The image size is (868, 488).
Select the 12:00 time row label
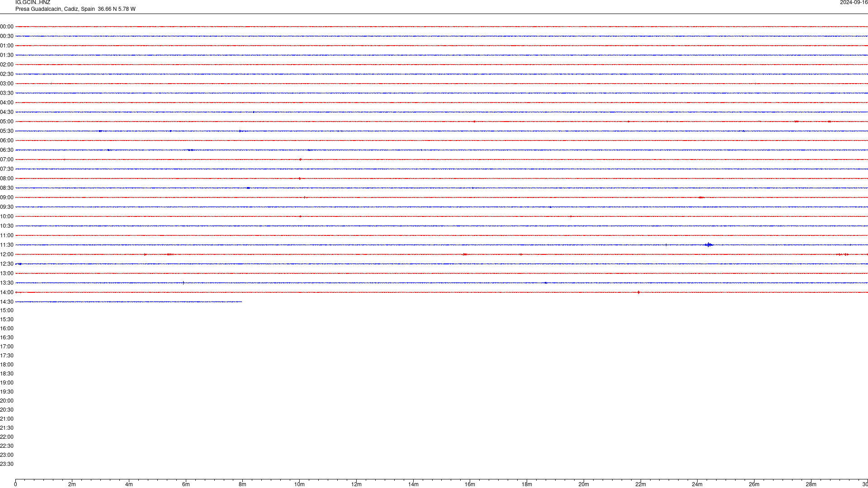[x=7, y=254]
